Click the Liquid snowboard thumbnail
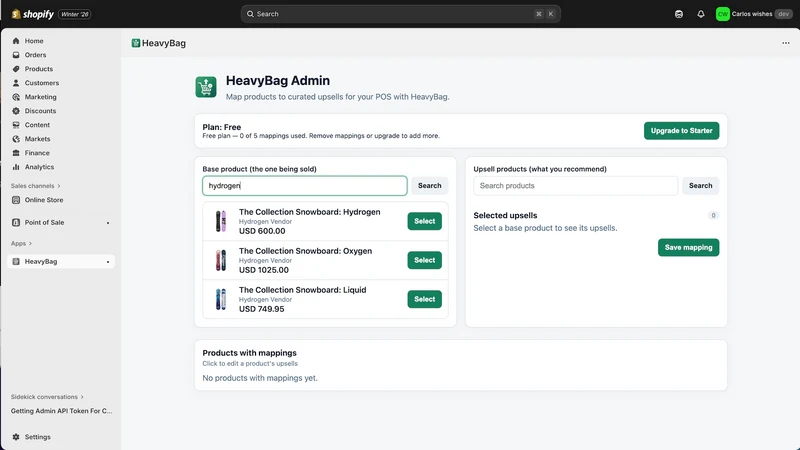 [221, 299]
